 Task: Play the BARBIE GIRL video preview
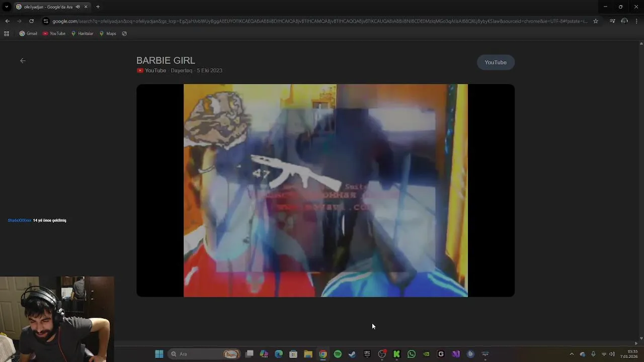click(326, 191)
